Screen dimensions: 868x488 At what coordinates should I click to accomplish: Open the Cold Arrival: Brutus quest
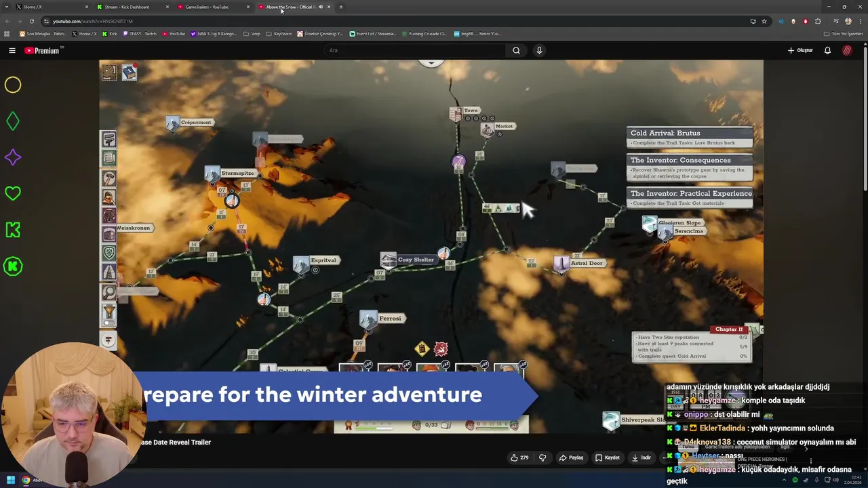point(690,138)
